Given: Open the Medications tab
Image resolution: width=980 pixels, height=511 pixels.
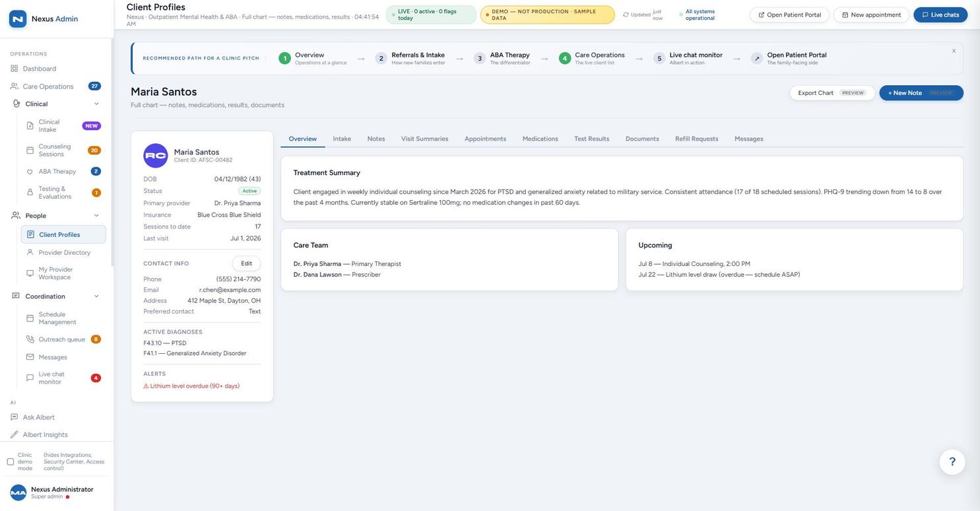Looking at the screenshot, I should (x=540, y=139).
